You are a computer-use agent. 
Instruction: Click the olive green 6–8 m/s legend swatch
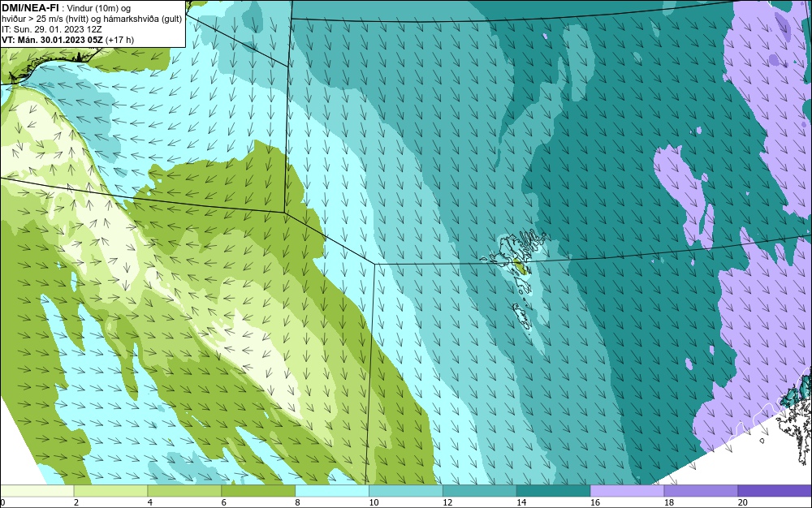[258, 490]
